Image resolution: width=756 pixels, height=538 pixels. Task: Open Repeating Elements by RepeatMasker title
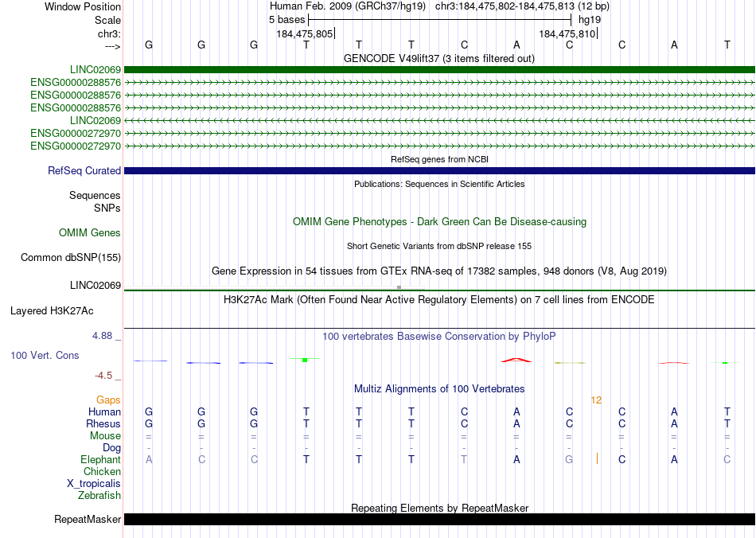point(439,508)
